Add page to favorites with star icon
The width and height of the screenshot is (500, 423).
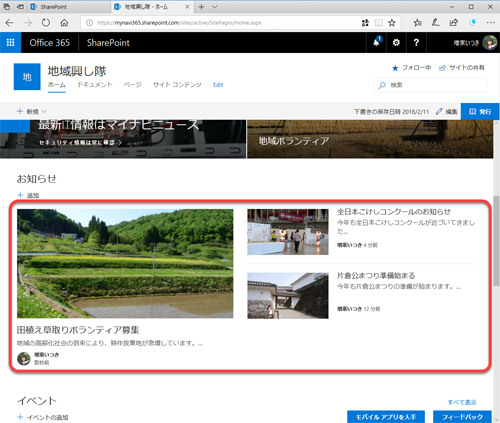click(392, 23)
